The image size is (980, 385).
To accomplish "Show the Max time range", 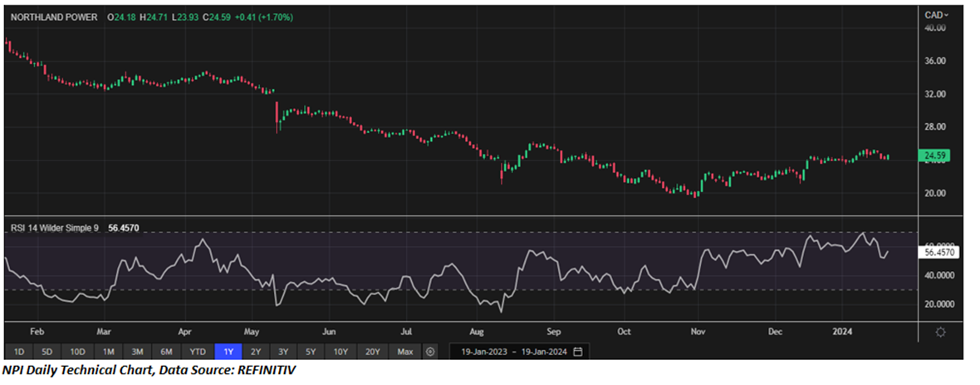I will coord(404,351).
